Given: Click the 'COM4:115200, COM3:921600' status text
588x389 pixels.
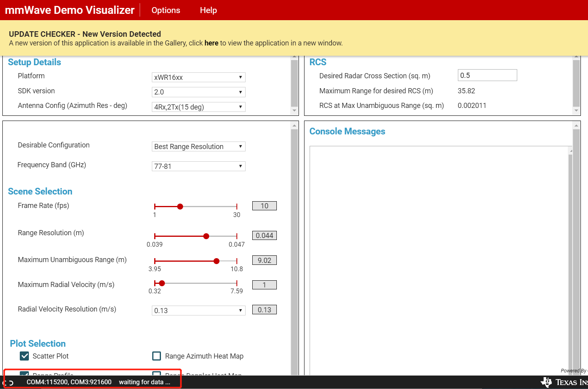Looking at the screenshot, I should [69, 382].
